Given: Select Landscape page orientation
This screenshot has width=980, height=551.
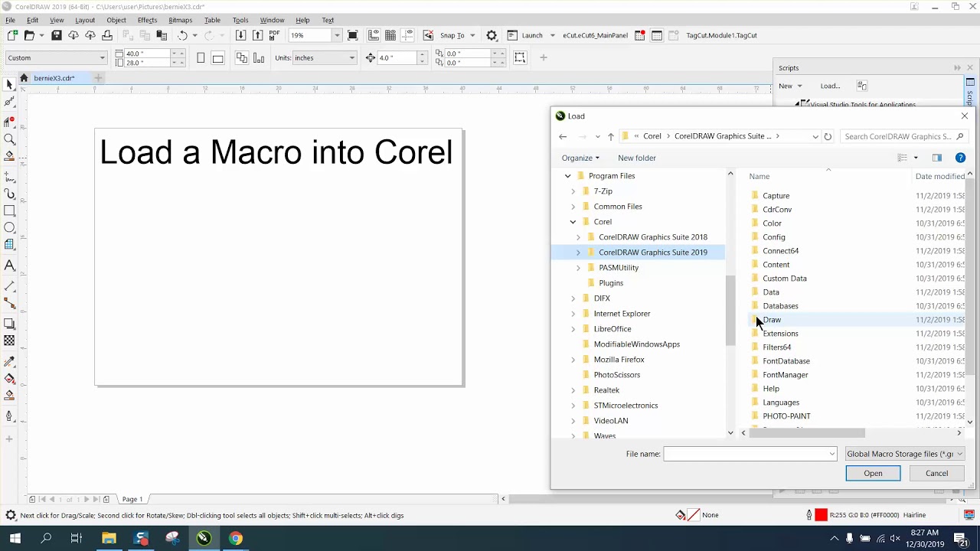Looking at the screenshot, I should (218, 58).
